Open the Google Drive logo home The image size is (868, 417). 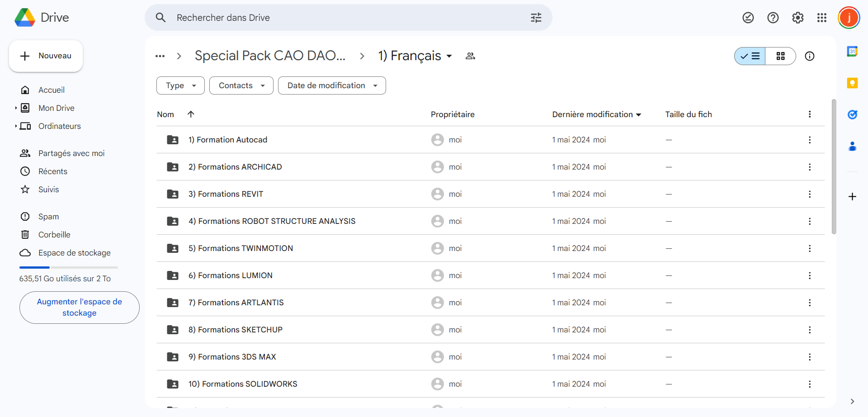tap(42, 18)
